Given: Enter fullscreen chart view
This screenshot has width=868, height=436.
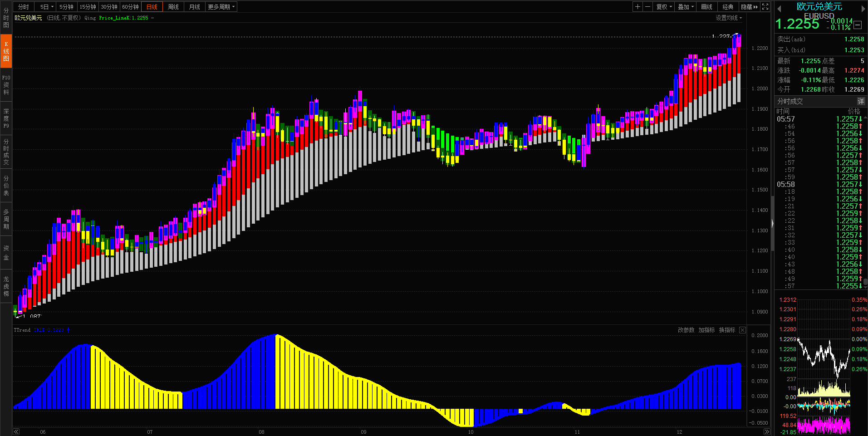Looking at the screenshot, I should pos(765,7).
